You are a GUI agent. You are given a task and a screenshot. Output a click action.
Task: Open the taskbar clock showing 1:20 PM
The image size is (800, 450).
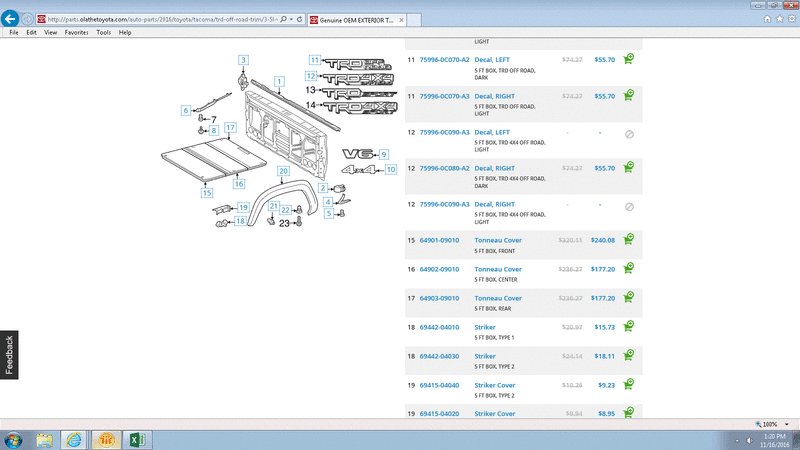point(774,440)
